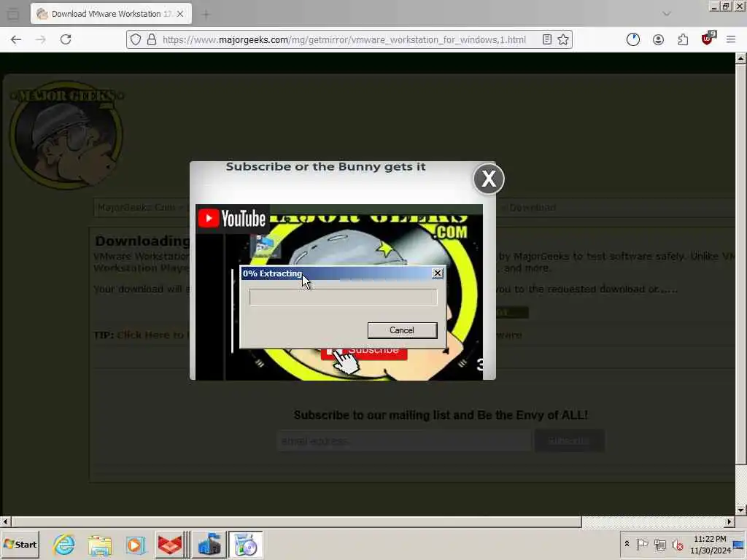The image size is (747, 560).
Task: Click the MajorGeeks mascot logo
Action: [x=66, y=136]
